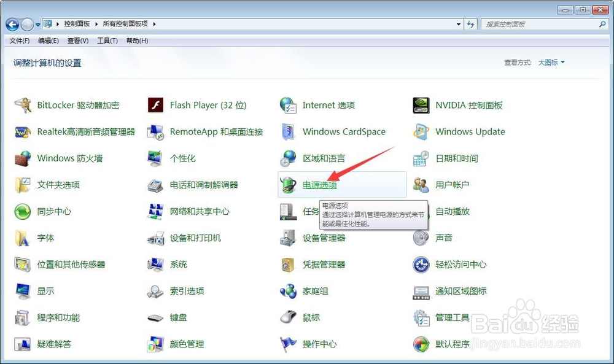Open 文件夹选项 folder icon
The width and height of the screenshot is (614, 364).
point(23,185)
